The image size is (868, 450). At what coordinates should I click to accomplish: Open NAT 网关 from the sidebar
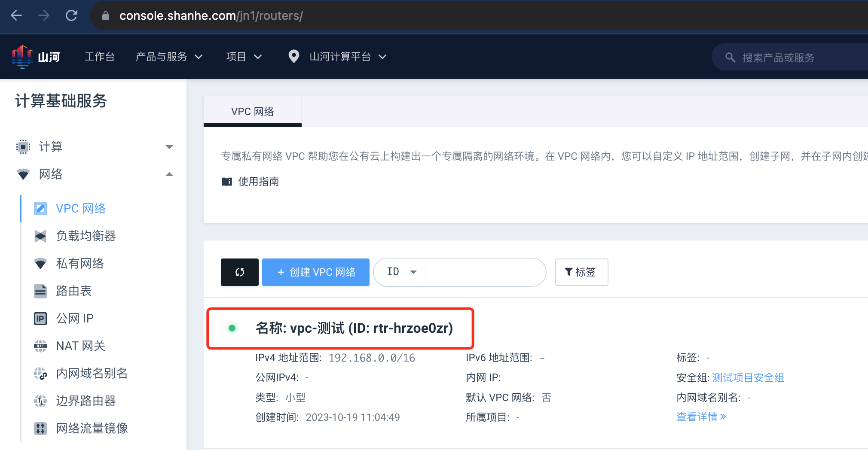(81, 346)
